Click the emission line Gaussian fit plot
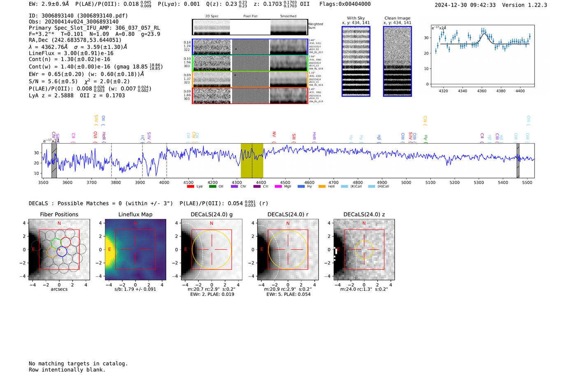Image resolution: width=576 pixels, height=392 pixels. coord(483,56)
